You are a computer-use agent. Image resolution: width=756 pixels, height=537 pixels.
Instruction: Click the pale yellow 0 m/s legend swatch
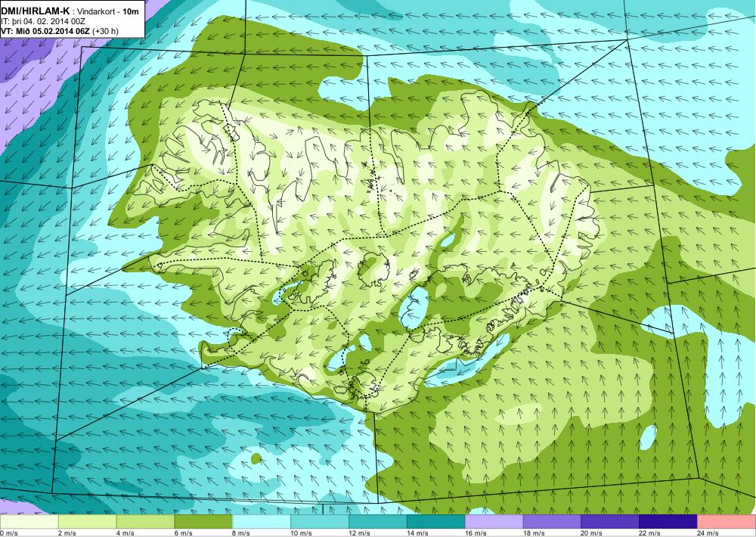click(29, 521)
